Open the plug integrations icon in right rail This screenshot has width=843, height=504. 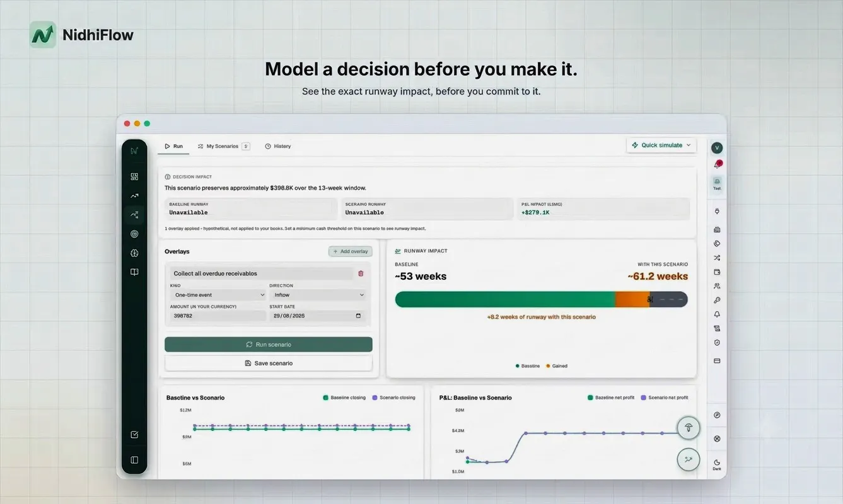[x=717, y=211]
